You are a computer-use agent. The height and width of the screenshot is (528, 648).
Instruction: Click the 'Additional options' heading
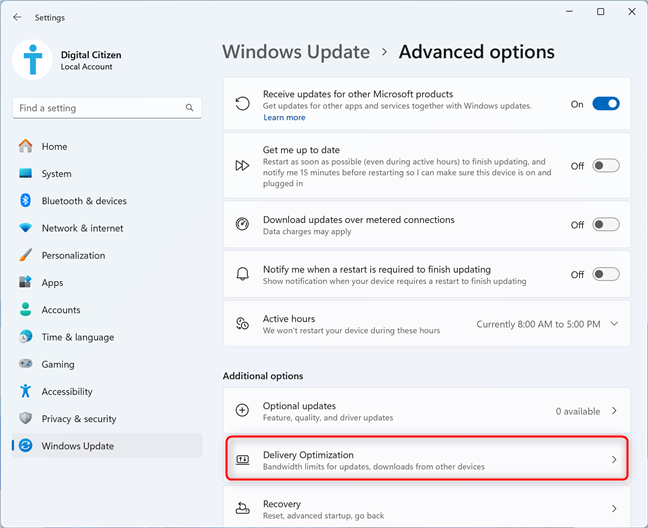(263, 376)
